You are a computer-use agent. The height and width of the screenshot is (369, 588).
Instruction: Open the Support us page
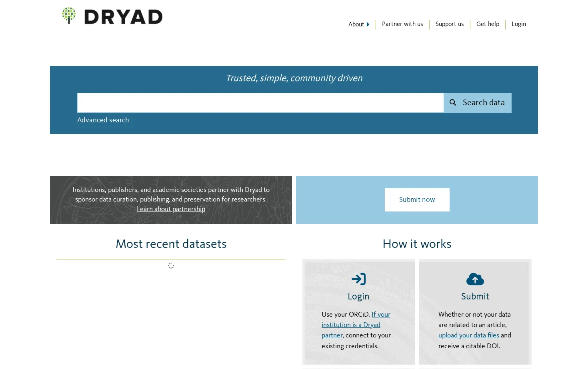coord(450,24)
